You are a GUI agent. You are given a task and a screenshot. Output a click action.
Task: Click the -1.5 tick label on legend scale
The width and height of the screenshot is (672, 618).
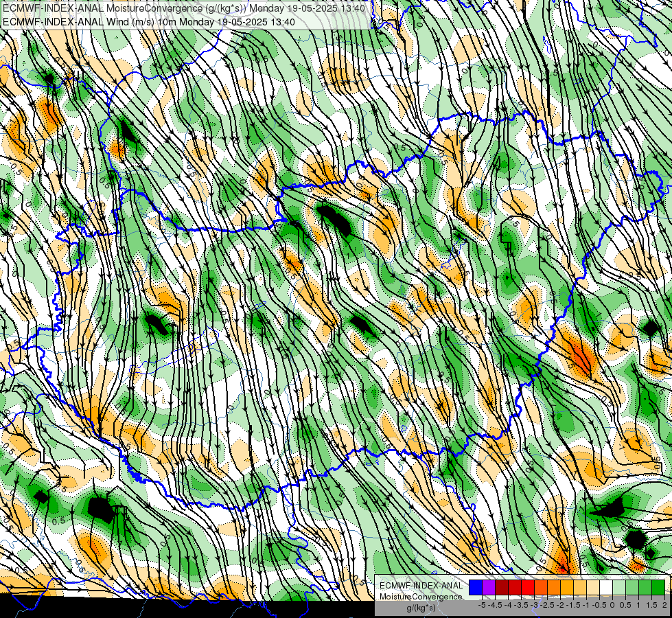tap(573, 605)
